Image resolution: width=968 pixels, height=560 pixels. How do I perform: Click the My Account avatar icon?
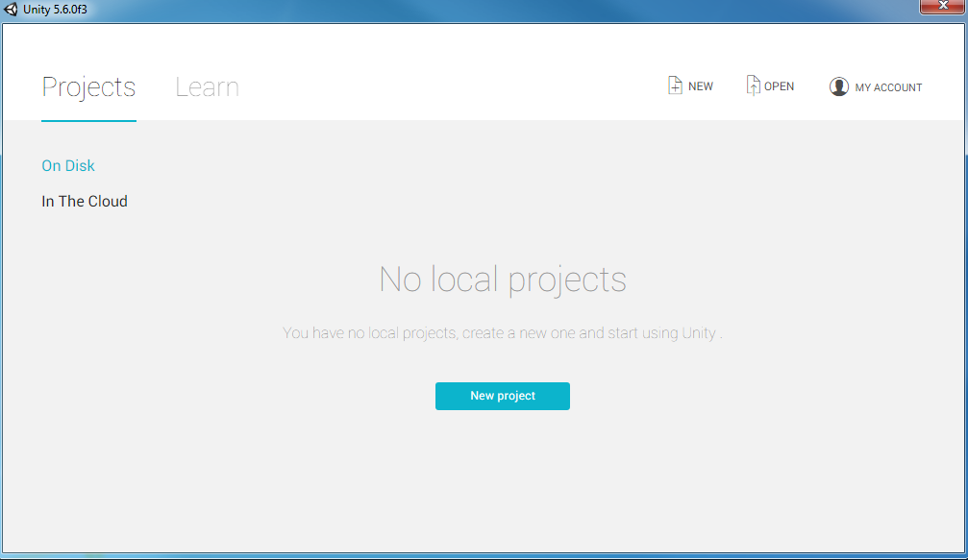[838, 87]
